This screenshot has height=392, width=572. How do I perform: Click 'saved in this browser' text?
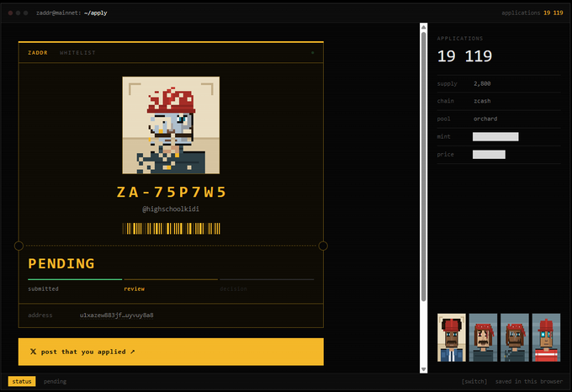pyautogui.click(x=529, y=381)
